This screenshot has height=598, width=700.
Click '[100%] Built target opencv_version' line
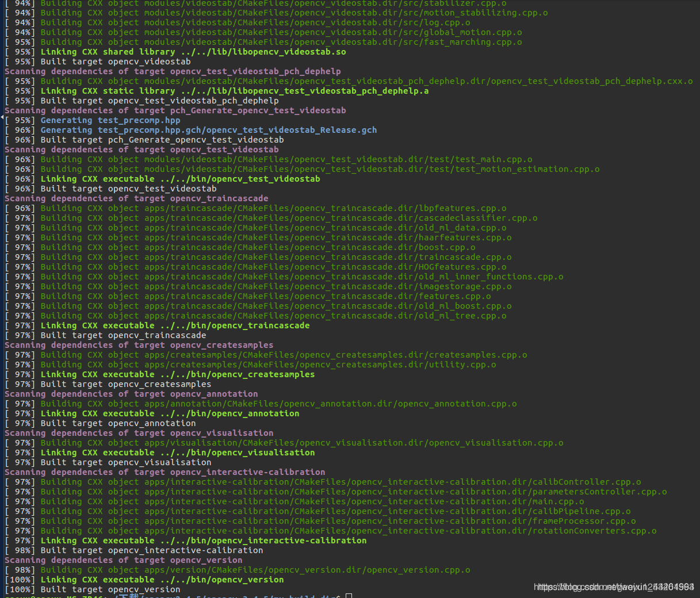93,589
